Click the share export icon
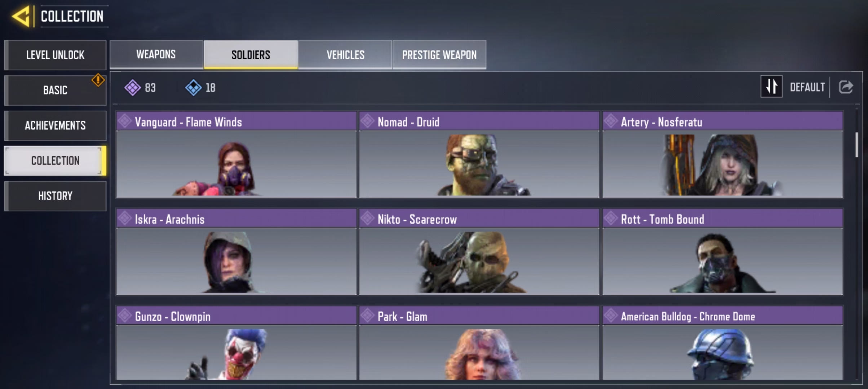 [846, 87]
